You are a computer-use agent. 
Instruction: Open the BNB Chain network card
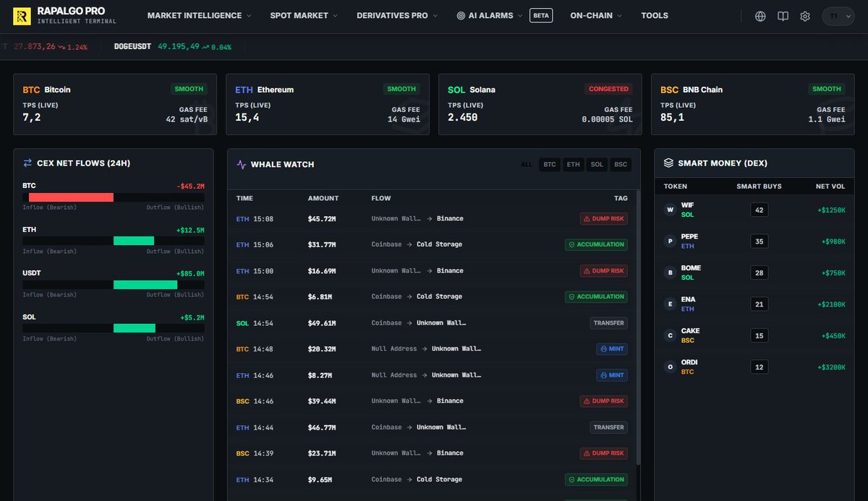(x=752, y=105)
